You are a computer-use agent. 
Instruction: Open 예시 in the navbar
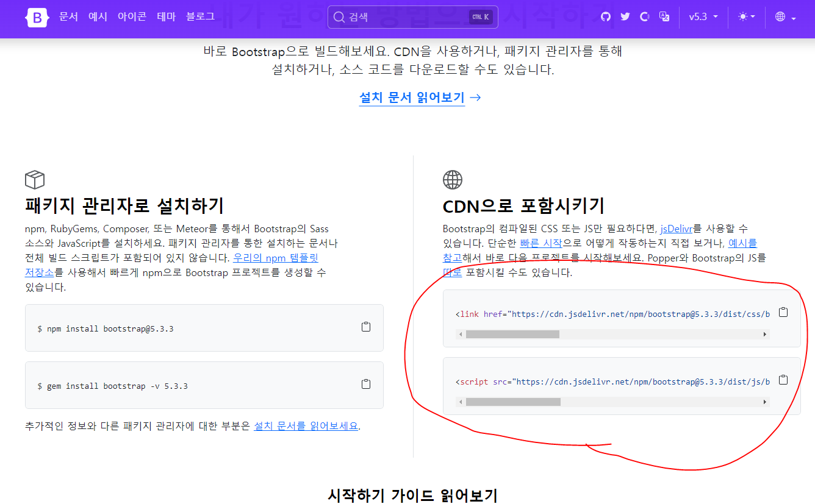coord(98,17)
